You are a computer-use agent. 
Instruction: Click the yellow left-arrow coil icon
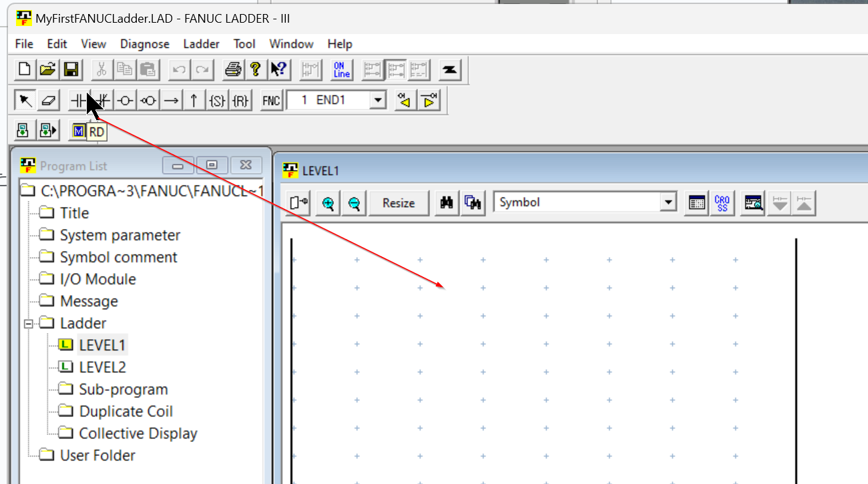tap(405, 100)
